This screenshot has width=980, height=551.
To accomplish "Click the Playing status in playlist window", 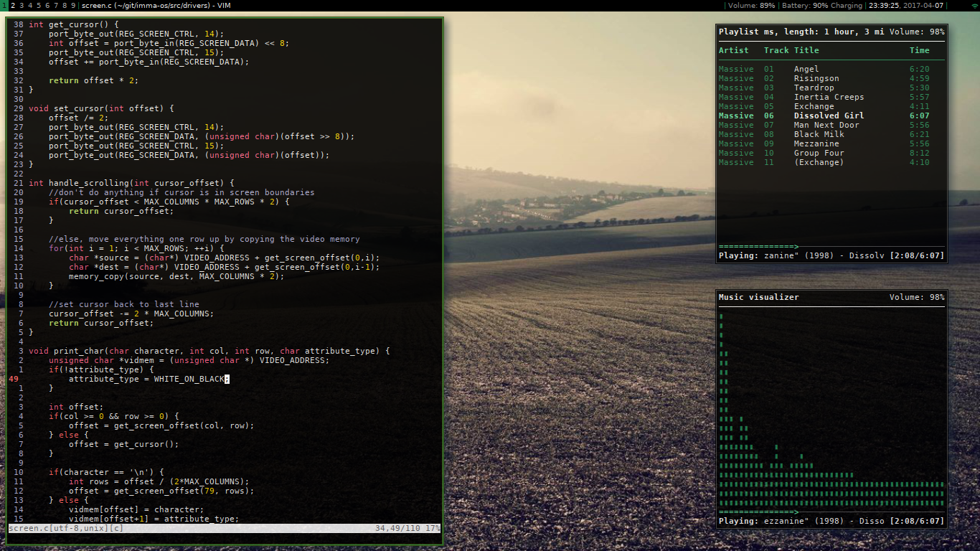I will coord(801,255).
